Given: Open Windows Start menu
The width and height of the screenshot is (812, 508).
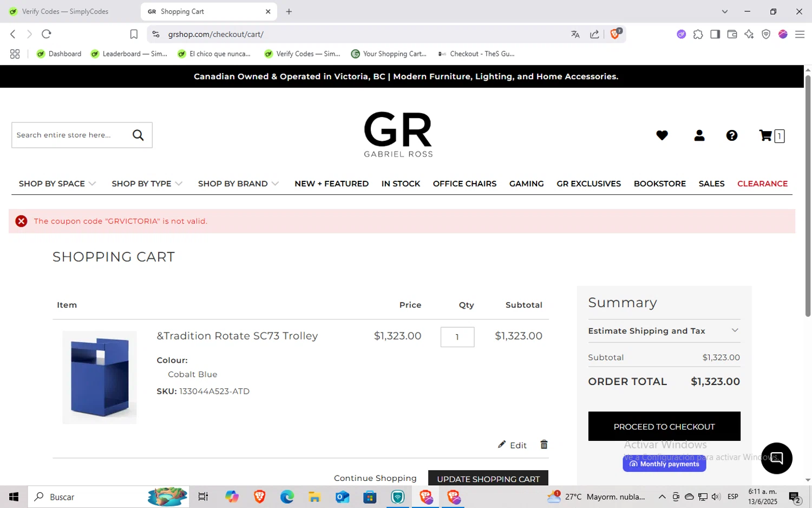Looking at the screenshot, I should click(x=14, y=497).
